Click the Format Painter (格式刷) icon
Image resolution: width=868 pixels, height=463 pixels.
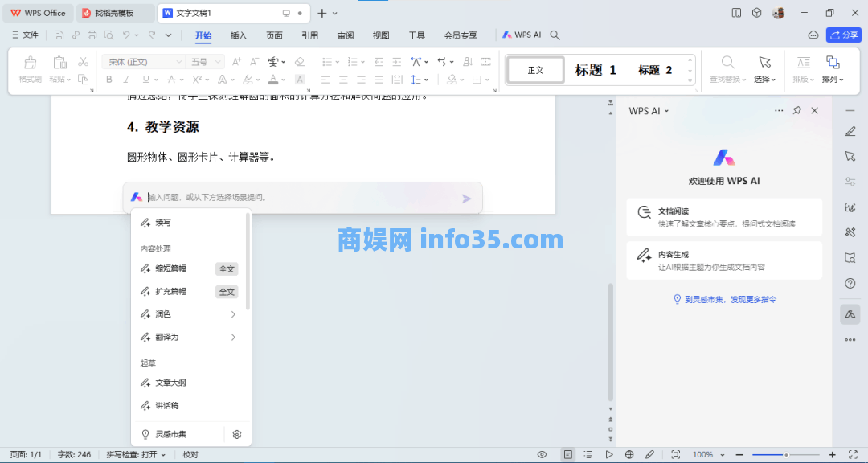click(31, 63)
